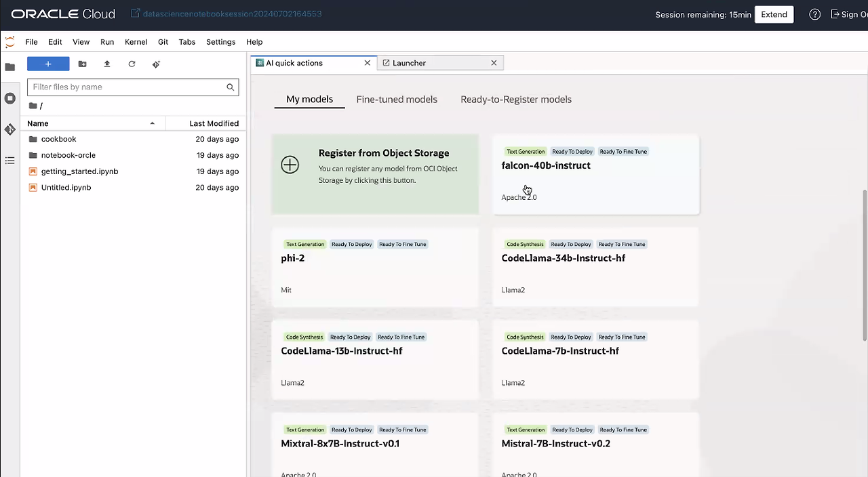Create a new folder icon
Image resolution: width=868 pixels, height=477 pixels.
82,64
